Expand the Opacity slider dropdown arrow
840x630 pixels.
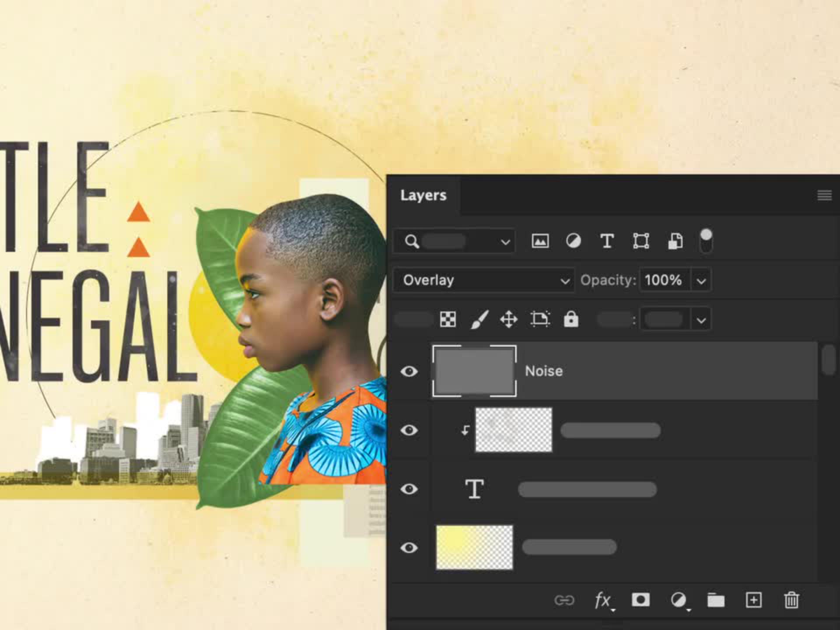701,280
